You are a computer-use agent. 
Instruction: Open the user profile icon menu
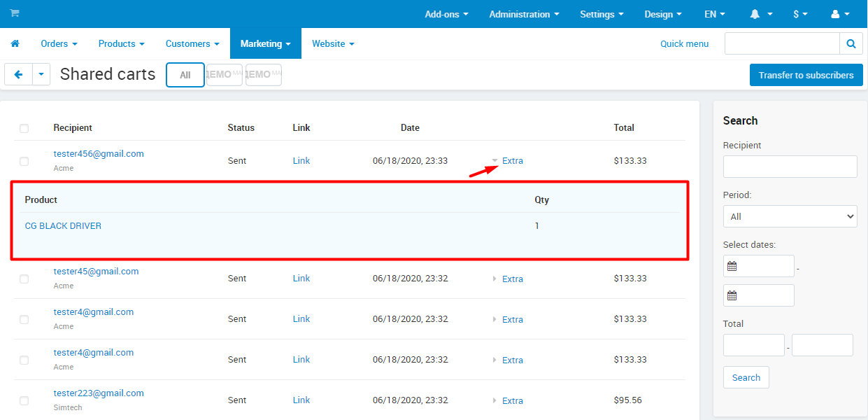(x=839, y=14)
